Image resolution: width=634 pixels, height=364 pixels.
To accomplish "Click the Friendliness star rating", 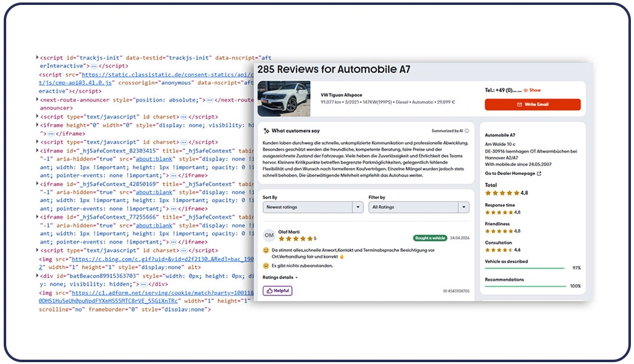I will 499,231.
